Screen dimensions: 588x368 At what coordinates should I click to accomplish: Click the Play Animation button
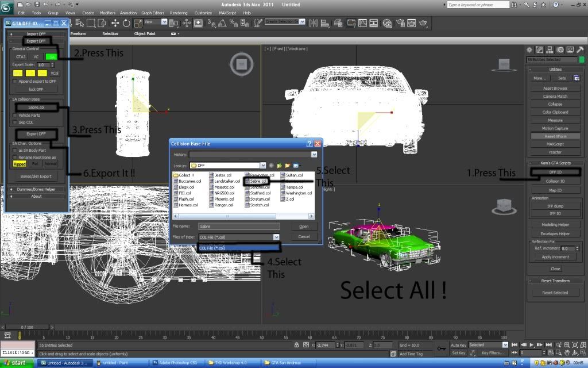(531, 345)
